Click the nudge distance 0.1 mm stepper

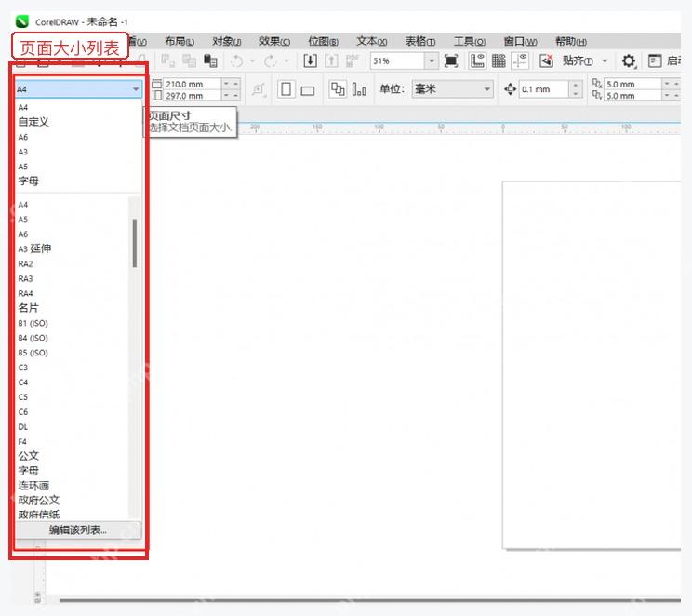(575, 88)
